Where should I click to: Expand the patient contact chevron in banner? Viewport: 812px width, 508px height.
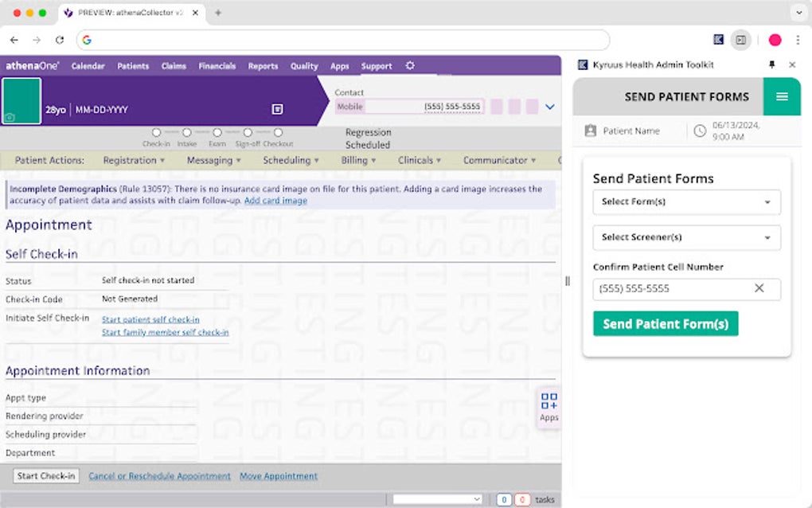coord(550,106)
